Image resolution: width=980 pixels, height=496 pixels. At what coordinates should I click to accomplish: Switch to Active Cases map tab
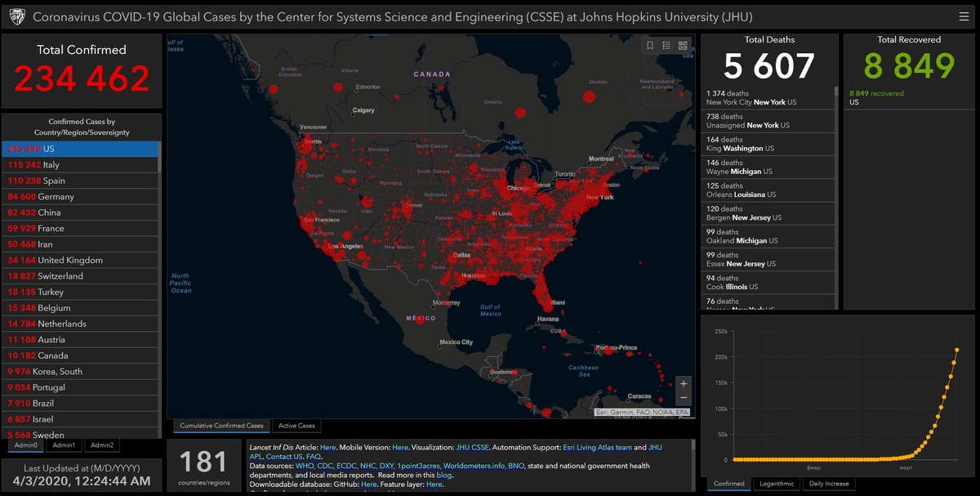296,426
